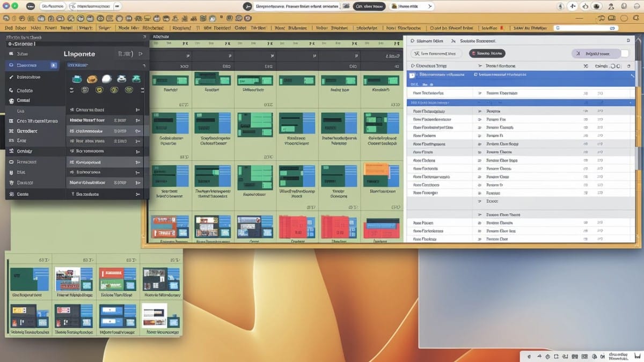The width and height of the screenshot is (644, 362).
Task: Click the rounded filter button at top of the list
Action: [x=437, y=53]
